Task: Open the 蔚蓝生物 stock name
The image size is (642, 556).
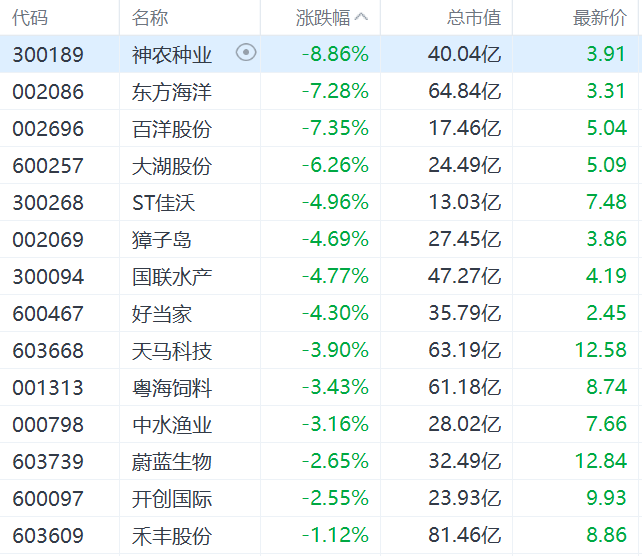Action: point(172,462)
